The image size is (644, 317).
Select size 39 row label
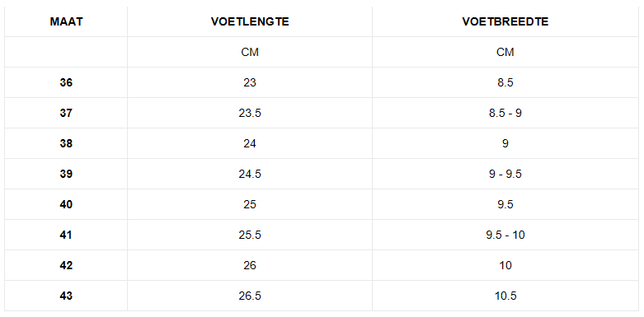pos(66,174)
